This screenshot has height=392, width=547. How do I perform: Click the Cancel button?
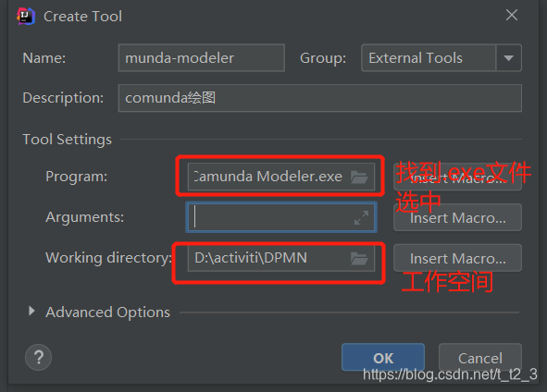coord(480,358)
